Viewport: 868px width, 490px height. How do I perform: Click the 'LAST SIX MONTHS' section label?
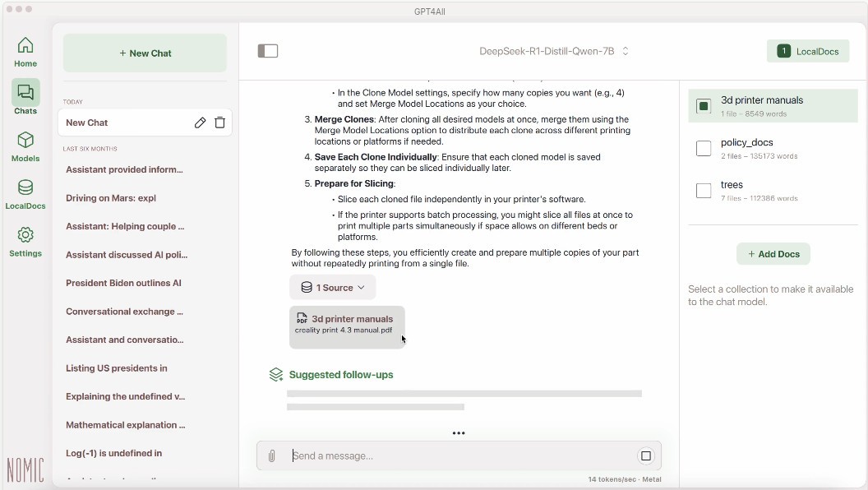click(90, 149)
